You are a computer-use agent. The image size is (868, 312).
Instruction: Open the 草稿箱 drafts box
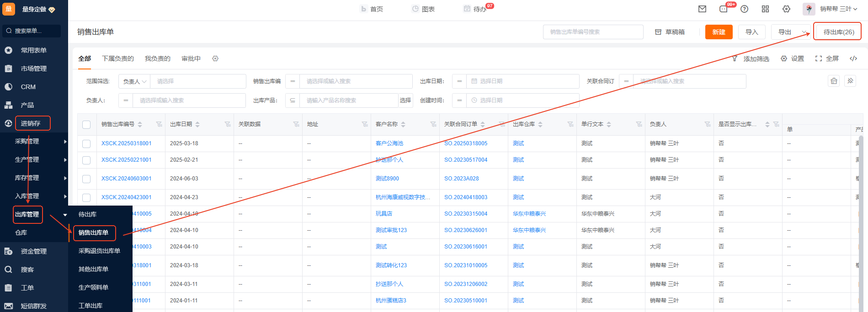[x=670, y=32]
